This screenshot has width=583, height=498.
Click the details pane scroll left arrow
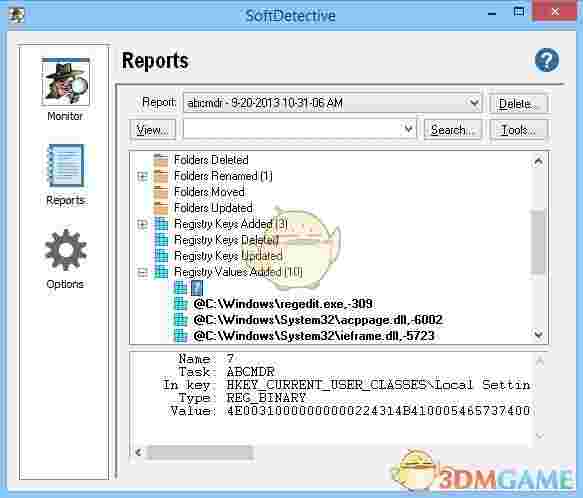pos(138,452)
